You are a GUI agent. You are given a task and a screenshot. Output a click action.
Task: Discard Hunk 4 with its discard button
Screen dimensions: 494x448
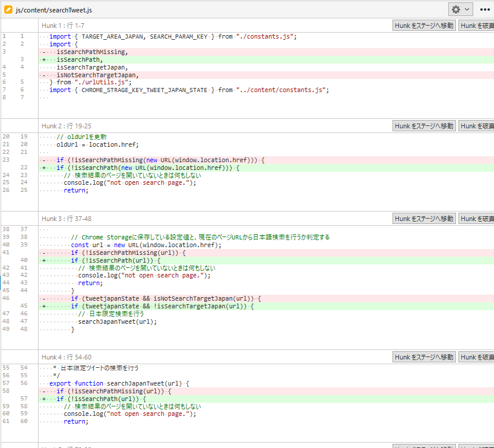tap(476, 357)
